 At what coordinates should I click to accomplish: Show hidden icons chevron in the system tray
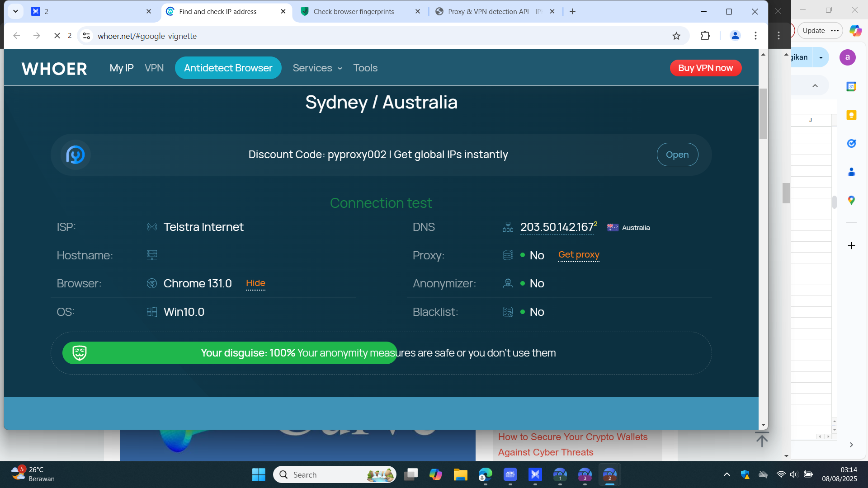726,474
